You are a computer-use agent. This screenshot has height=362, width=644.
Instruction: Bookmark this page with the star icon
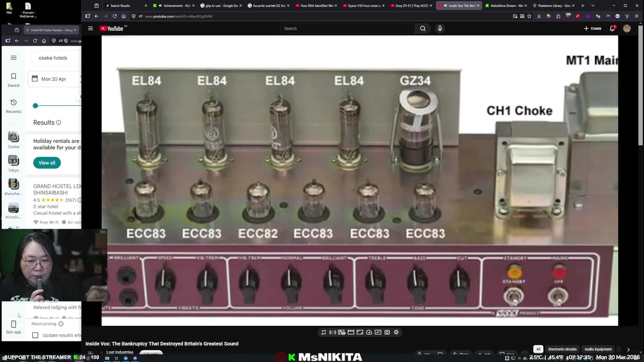point(529,16)
